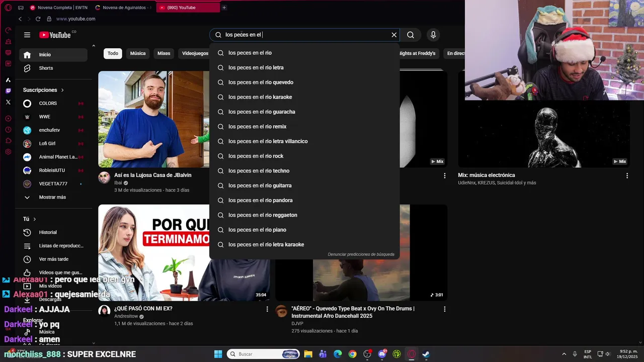
Task: Open YouTube hamburger guide menu
Action: [27, 35]
